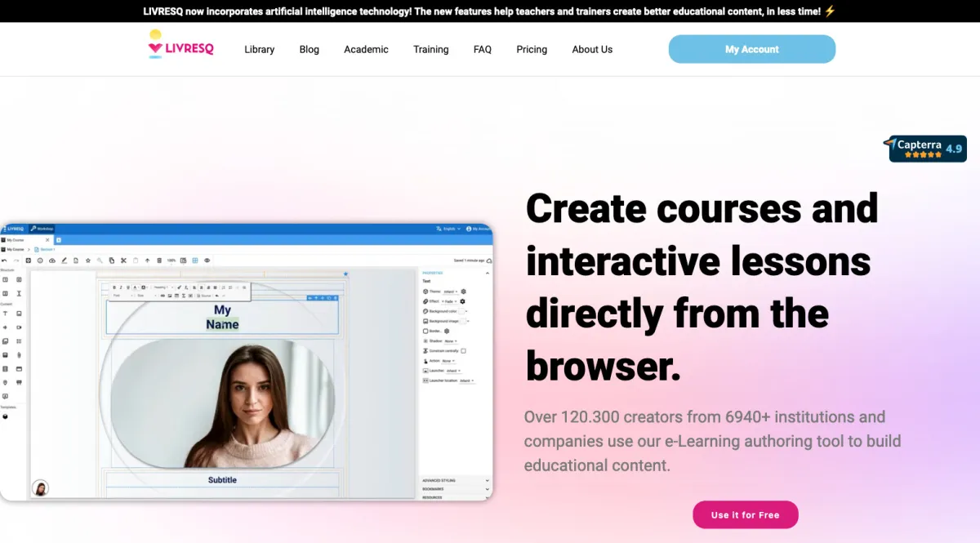Open Effect gear settings in Properties panel
Viewport: 980px width, 543px height.
pos(462,301)
